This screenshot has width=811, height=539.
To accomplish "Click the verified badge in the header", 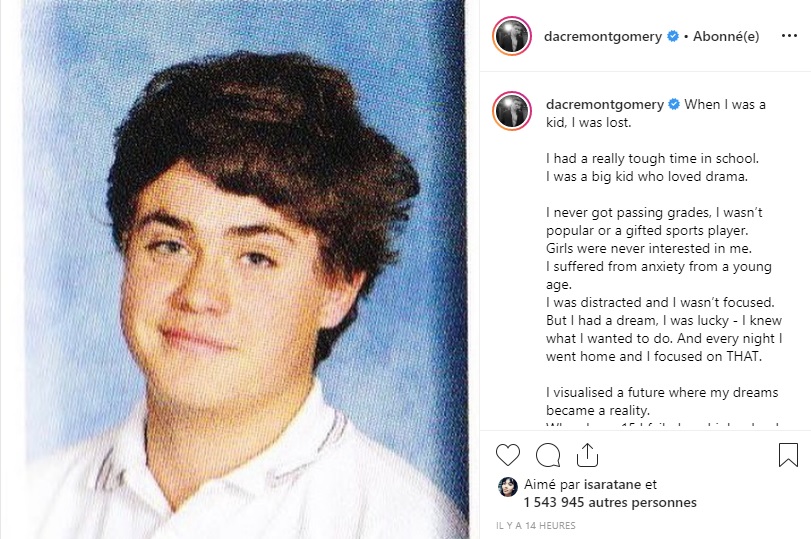I will 673,36.
